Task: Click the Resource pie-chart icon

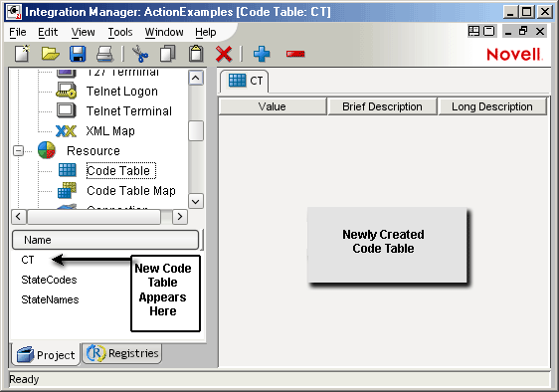Action: coord(47,150)
